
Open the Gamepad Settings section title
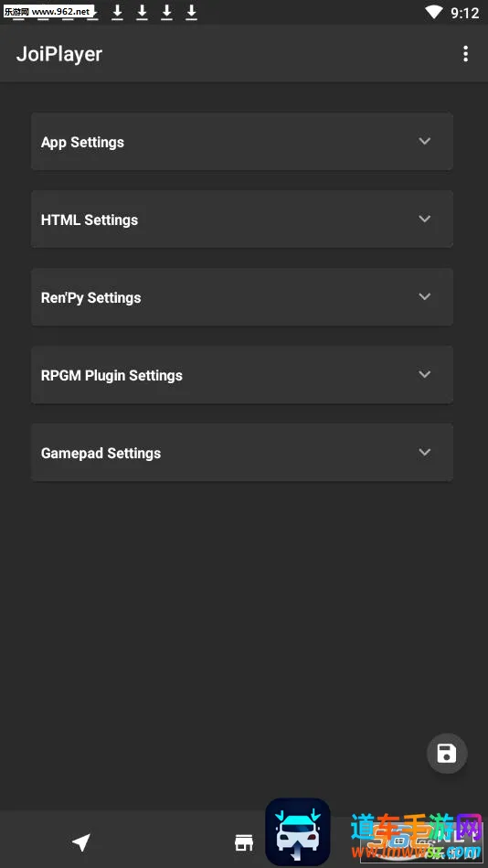point(101,454)
